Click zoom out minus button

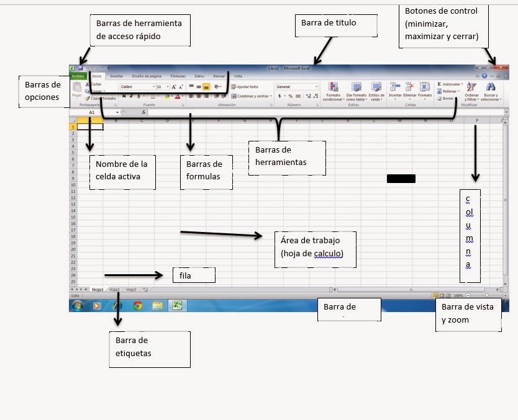pos(468,296)
